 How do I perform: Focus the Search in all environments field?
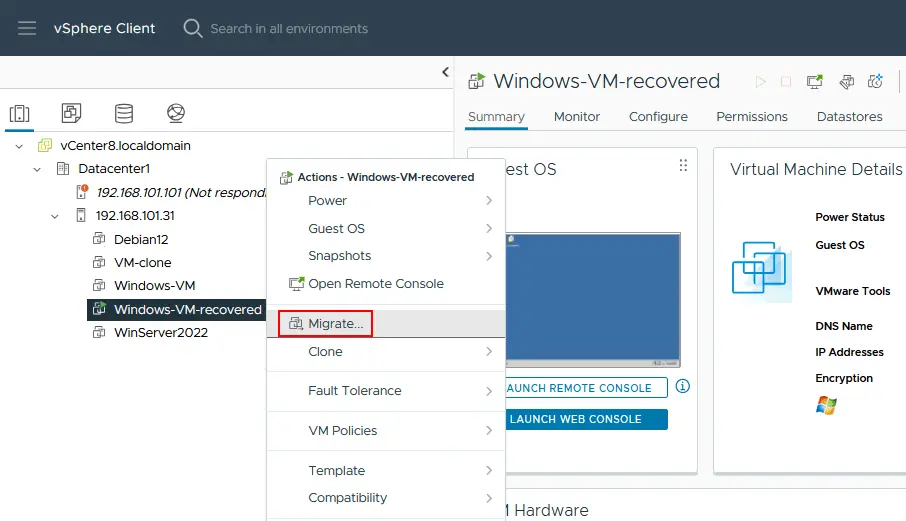tap(289, 28)
